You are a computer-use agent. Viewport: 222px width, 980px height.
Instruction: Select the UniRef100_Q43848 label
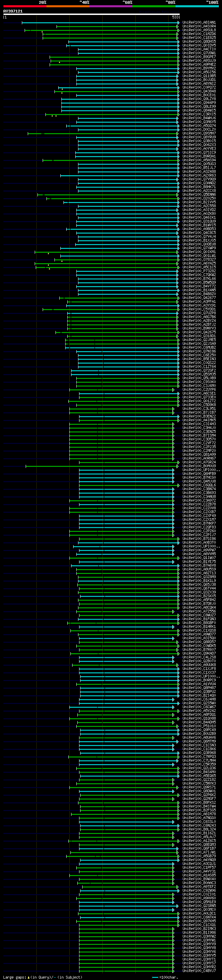199,91
